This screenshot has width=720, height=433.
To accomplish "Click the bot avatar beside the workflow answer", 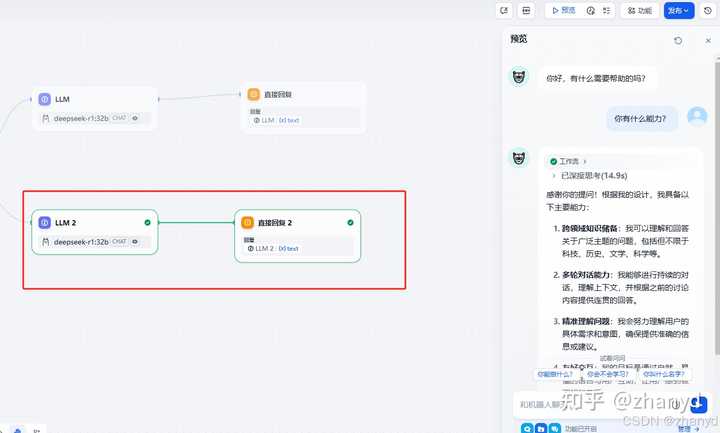I will pos(519,158).
